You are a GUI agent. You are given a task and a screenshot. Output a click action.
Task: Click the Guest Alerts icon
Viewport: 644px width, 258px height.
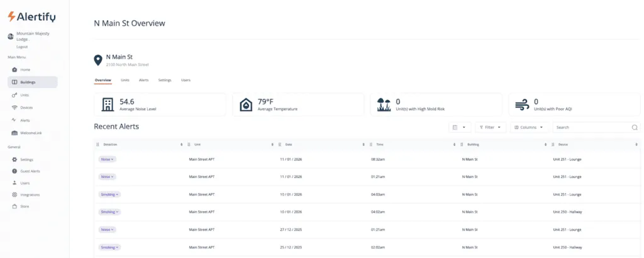click(x=14, y=171)
